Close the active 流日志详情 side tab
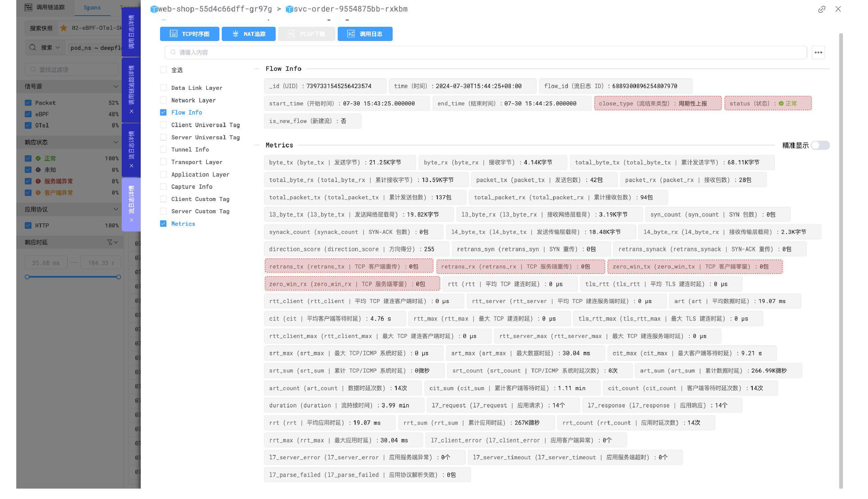Screen dimensions: 868x499 tap(131, 220)
